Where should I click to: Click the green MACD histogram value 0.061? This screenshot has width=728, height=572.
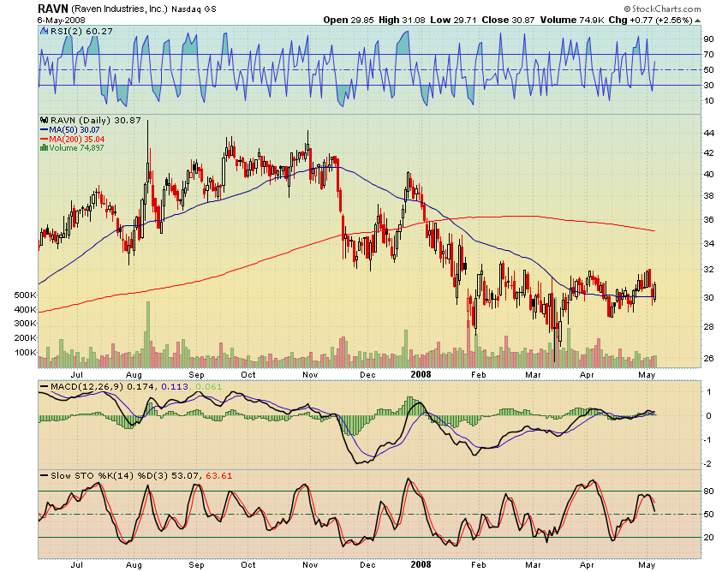point(208,387)
